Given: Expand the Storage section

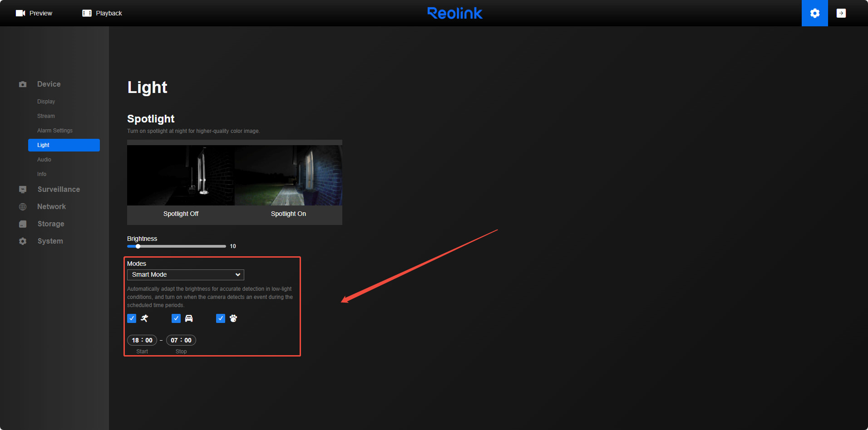Looking at the screenshot, I should click(51, 224).
